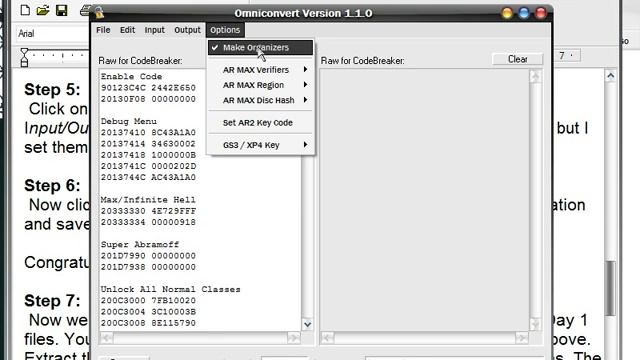Viewport: 640px width, 360px height.
Task: Click the blue maximize button of Omniconvert
Action: [x=524, y=13]
